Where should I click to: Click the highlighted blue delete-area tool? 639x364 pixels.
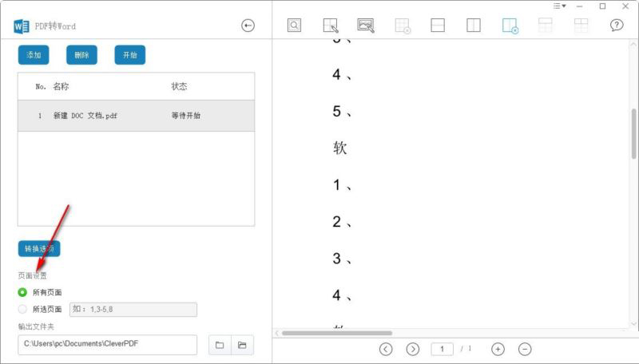(x=510, y=26)
